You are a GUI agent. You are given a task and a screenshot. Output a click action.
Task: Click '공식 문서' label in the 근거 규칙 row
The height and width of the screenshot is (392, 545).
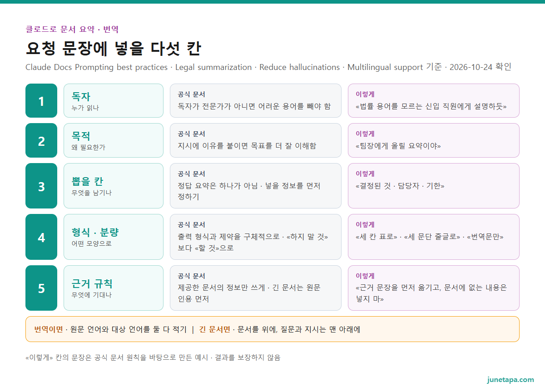(x=191, y=276)
